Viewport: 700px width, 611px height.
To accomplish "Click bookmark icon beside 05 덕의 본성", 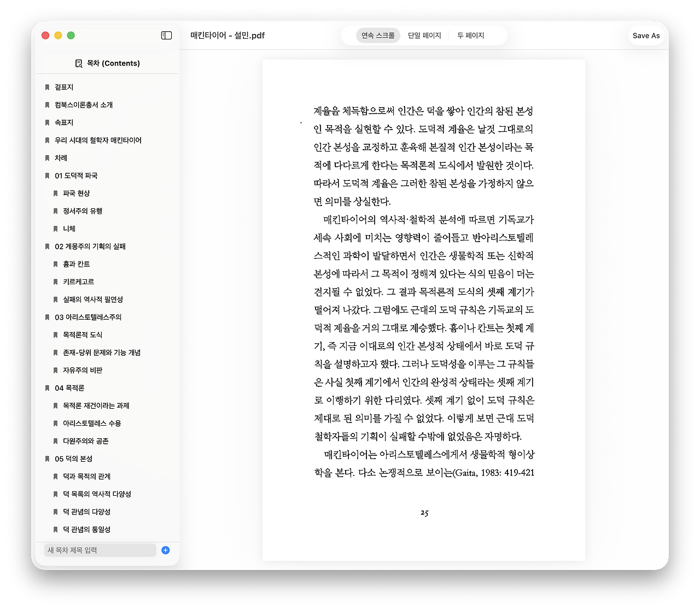I will click(x=47, y=459).
